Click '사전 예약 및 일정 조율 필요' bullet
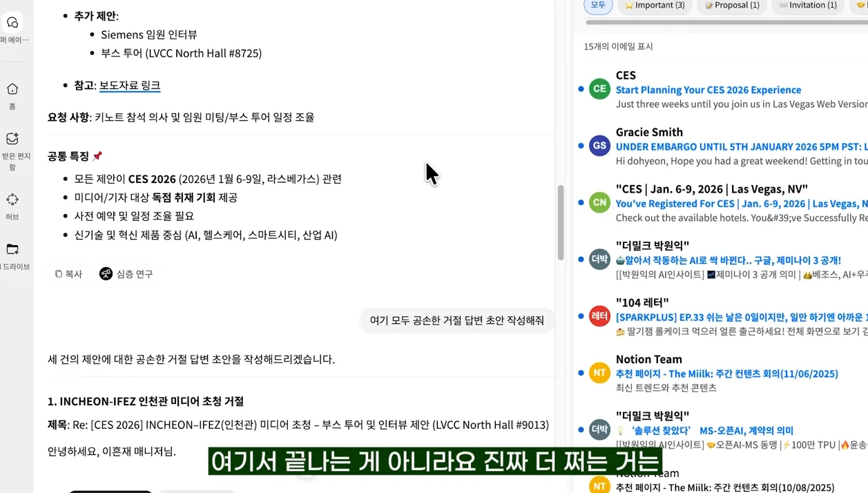Screen dimensions: 868x493 click(x=134, y=216)
